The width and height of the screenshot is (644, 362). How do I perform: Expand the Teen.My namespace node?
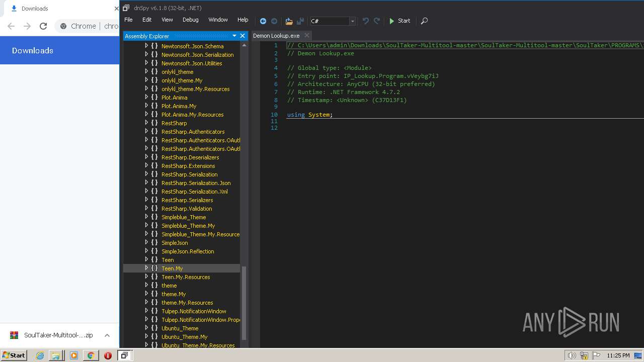click(x=146, y=268)
